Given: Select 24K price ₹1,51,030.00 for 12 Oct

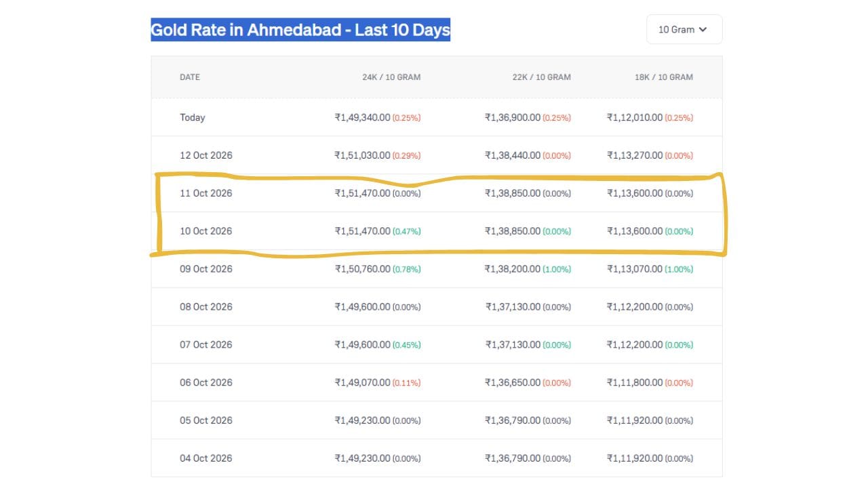Looking at the screenshot, I should point(363,155).
